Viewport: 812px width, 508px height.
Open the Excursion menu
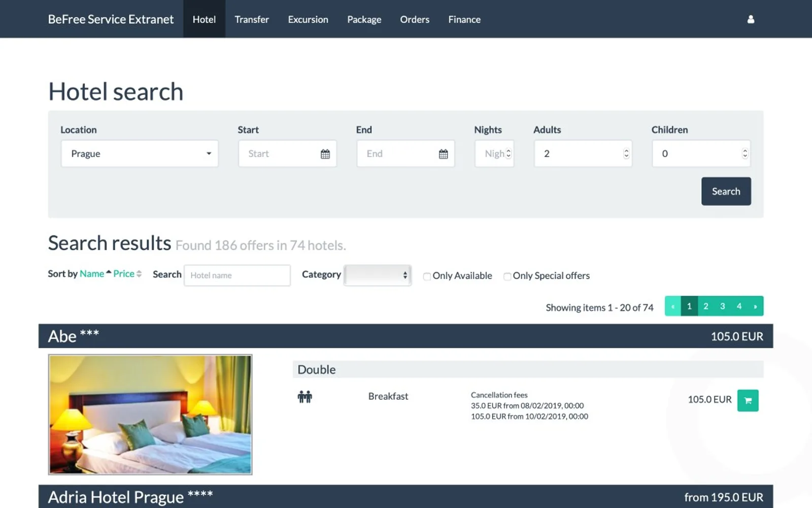[308, 19]
